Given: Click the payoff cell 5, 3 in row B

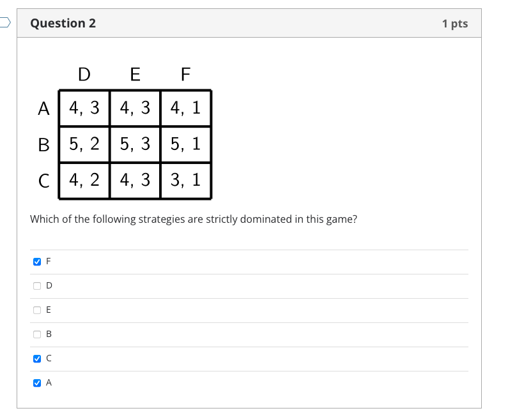Looking at the screenshot, I should (x=134, y=145).
